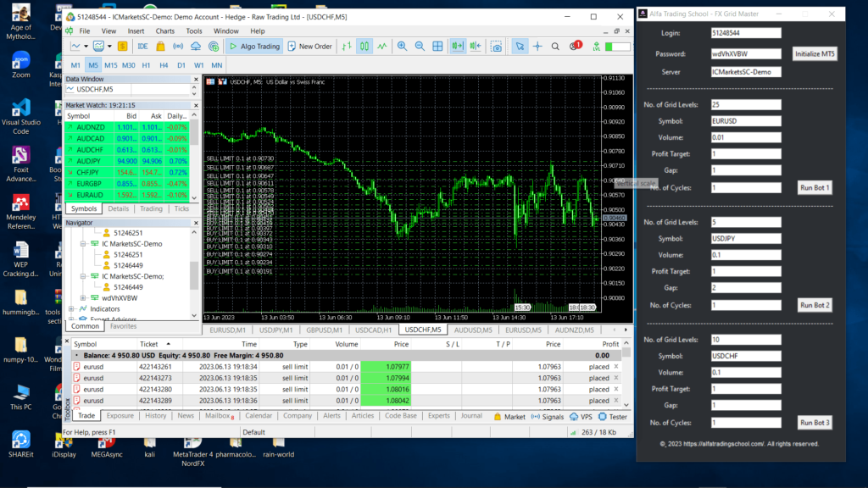Screen dimensions: 868x488
Task: Click the Run Bot 1 button
Action: click(814, 187)
